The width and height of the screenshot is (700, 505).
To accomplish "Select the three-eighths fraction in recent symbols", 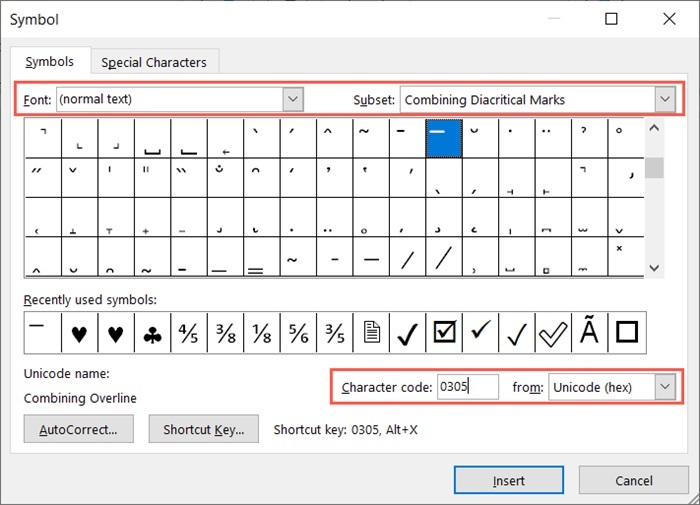I will (225, 333).
